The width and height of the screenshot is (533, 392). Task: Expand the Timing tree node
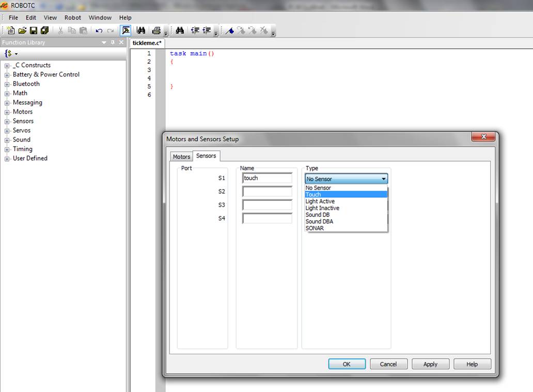pos(7,150)
